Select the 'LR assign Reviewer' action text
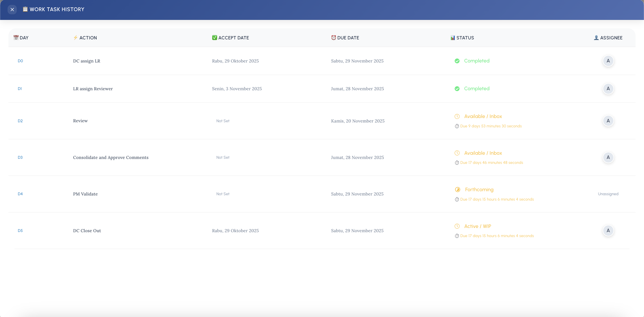 (93, 89)
